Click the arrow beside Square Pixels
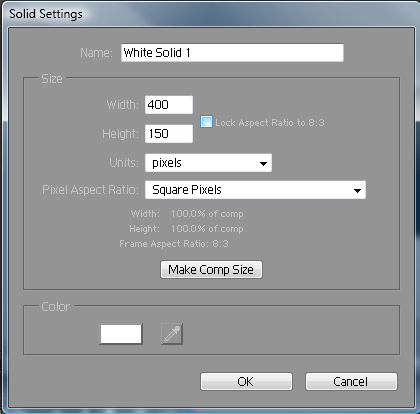Screen dimensions: 420x414 [357, 191]
